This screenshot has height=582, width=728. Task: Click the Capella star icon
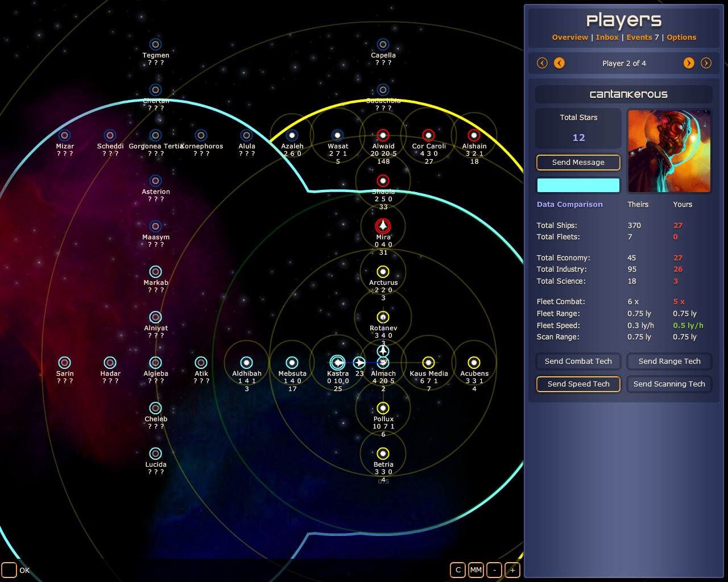click(x=383, y=44)
